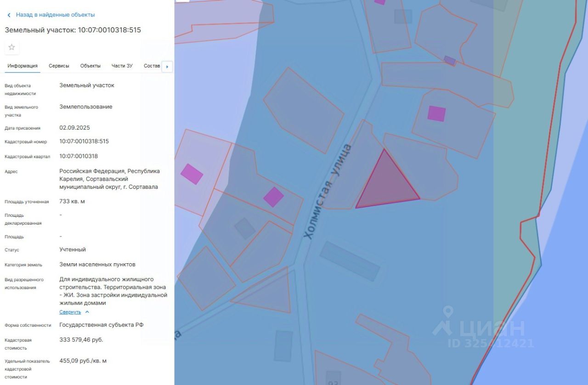
Task: Click the parcel address text
Action: [110, 179]
